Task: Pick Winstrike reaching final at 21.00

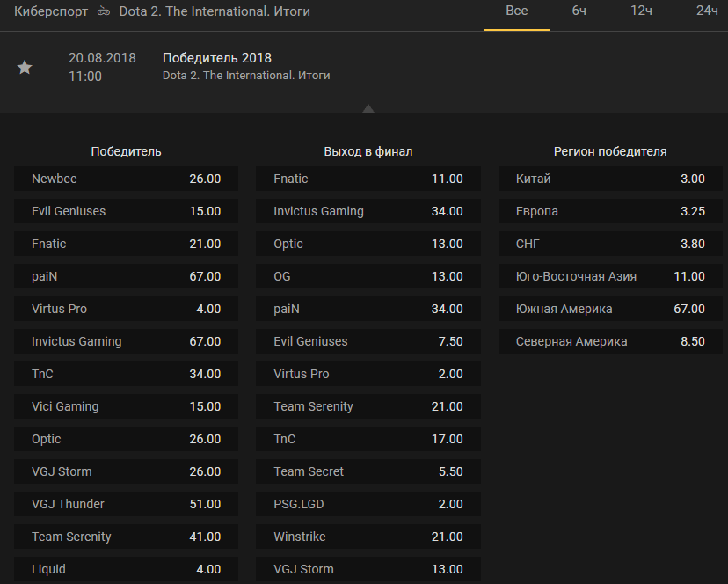Action: coord(368,537)
